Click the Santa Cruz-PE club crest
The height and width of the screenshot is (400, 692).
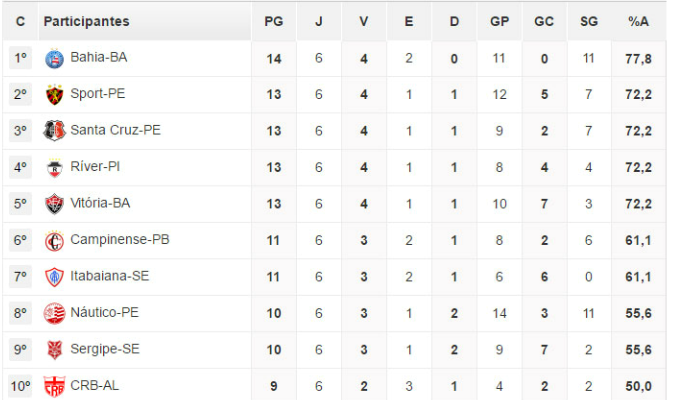coord(55,131)
